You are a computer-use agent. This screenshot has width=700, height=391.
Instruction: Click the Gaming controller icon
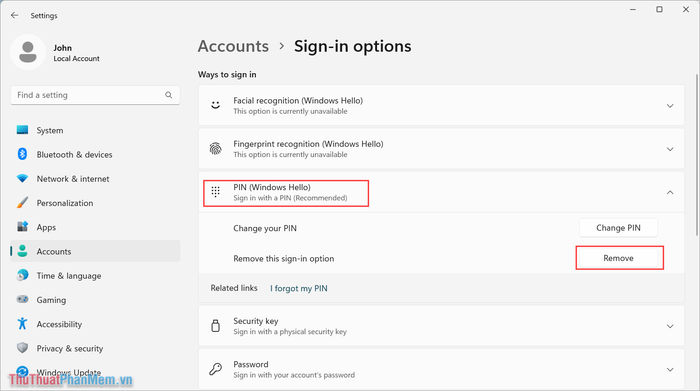click(x=22, y=299)
